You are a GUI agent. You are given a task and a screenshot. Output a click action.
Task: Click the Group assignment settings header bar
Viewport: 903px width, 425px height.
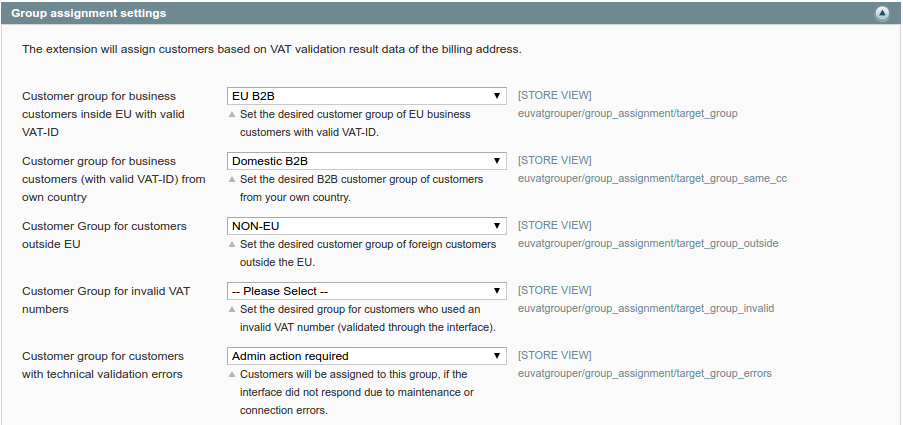[452, 13]
